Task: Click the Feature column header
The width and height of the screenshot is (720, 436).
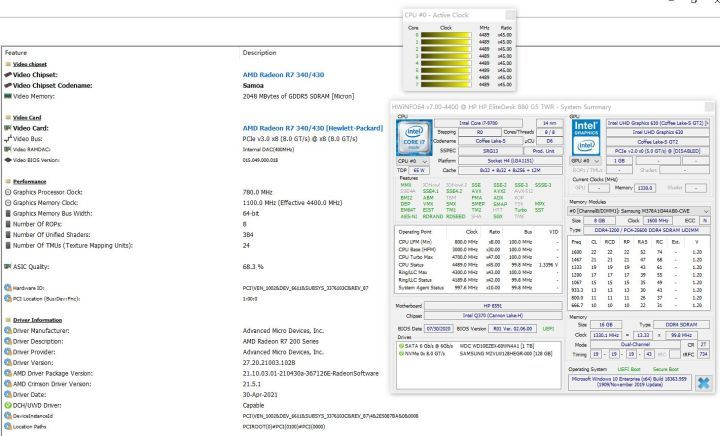Action: 16,53
